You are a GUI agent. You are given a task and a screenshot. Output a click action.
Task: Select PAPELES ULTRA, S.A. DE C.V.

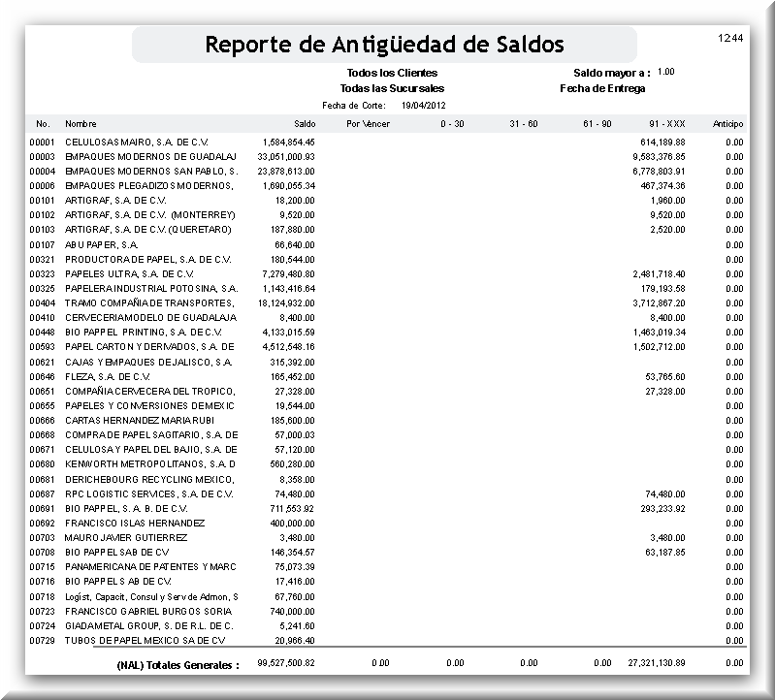click(129, 274)
